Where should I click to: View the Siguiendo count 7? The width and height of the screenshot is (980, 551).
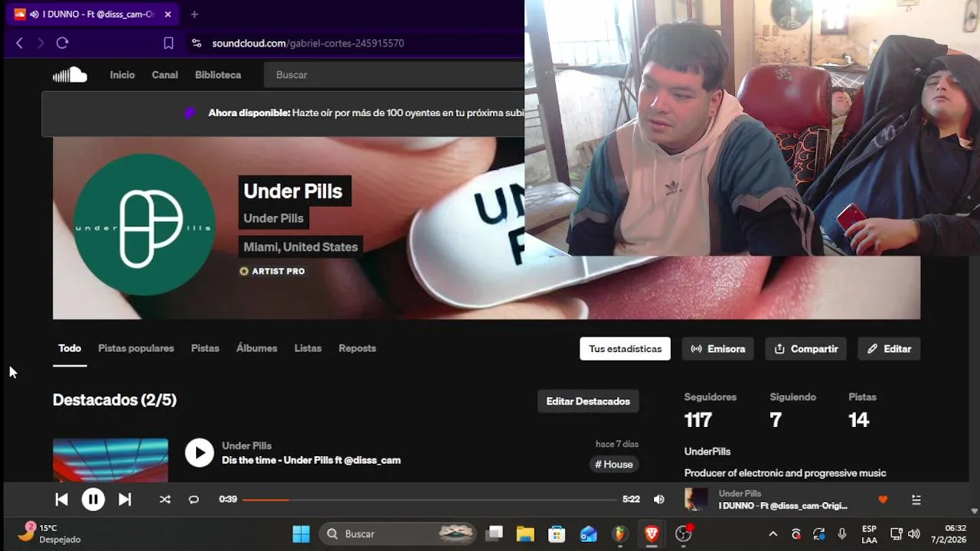tap(776, 419)
